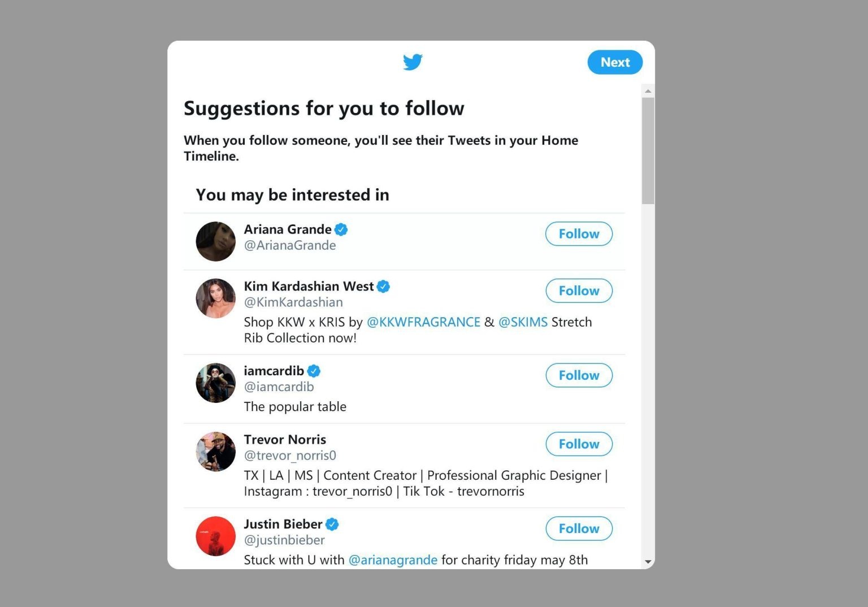Viewport: 868px width, 607px height.
Task: Click Kim Kardashian West's avatar photo
Action: [x=215, y=298]
